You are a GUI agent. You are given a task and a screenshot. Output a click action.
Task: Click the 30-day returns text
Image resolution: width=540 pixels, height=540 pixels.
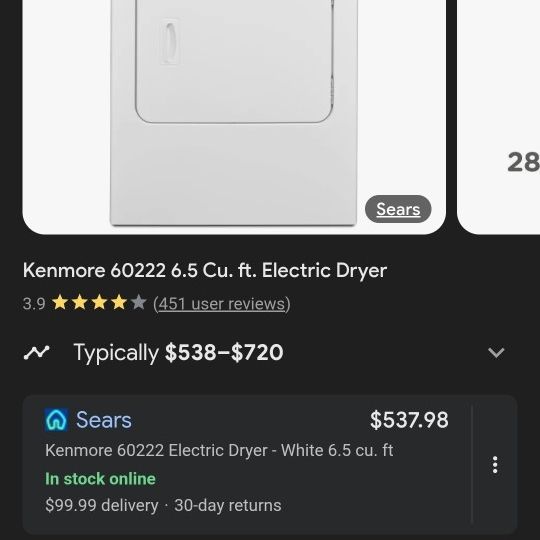228,505
